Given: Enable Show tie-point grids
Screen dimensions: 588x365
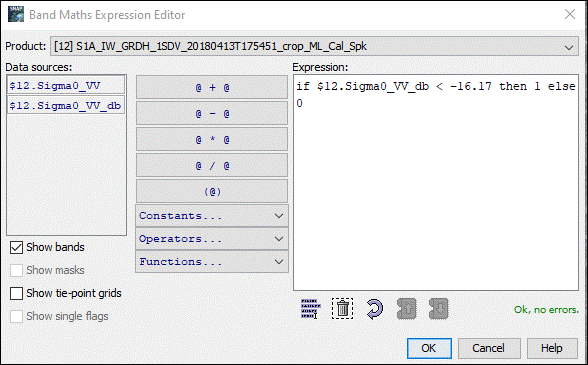Looking at the screenshot, I should tap(16, 293).
